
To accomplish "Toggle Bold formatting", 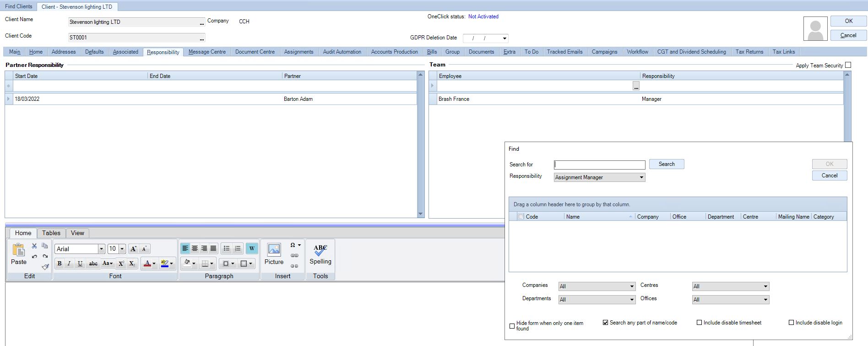I will 60,264.
